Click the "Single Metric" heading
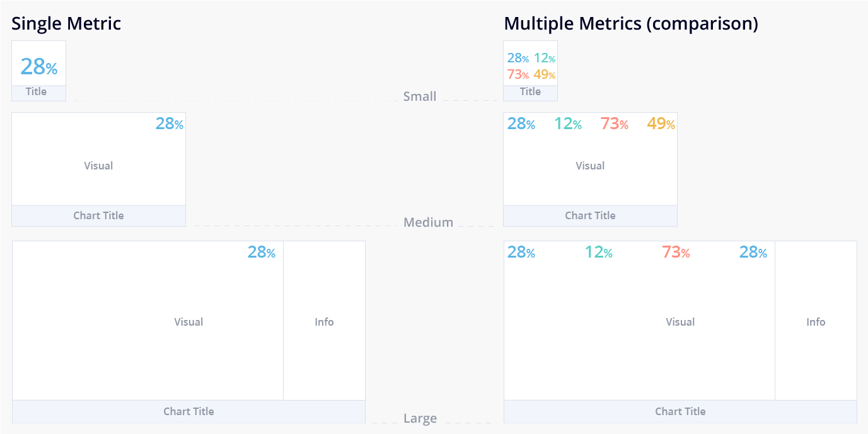Image resolution: width=868 pixels, height=434 pixels. [66, 24]
